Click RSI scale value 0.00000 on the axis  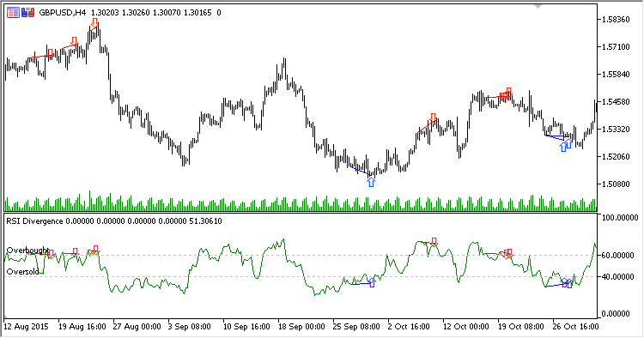pos(616,314)
